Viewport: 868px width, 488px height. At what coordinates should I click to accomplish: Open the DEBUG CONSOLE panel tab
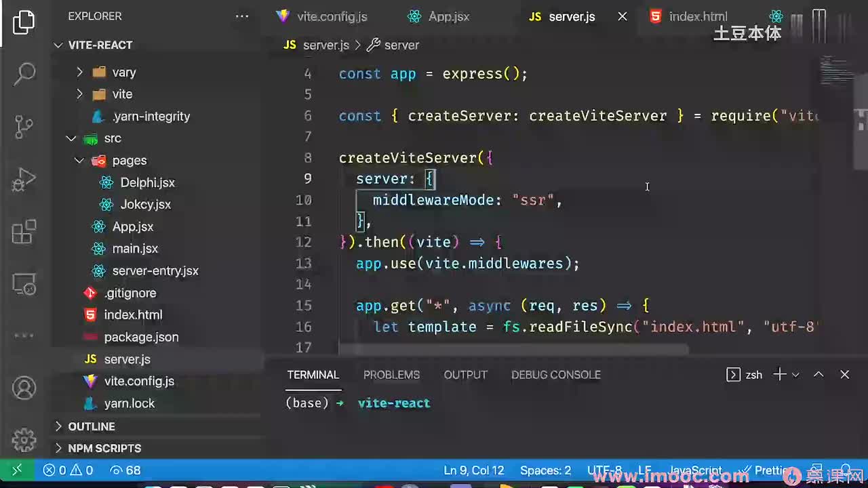[x=556, y=375]
